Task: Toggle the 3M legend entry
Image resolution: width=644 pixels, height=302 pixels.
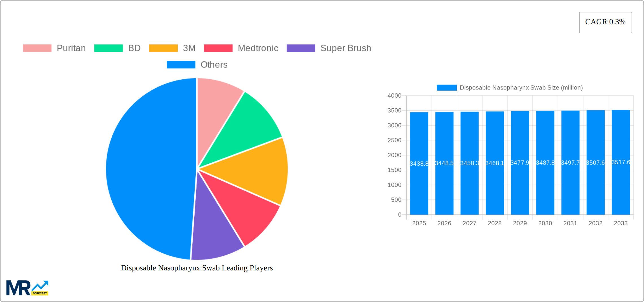Action: [x=172, y=48]
